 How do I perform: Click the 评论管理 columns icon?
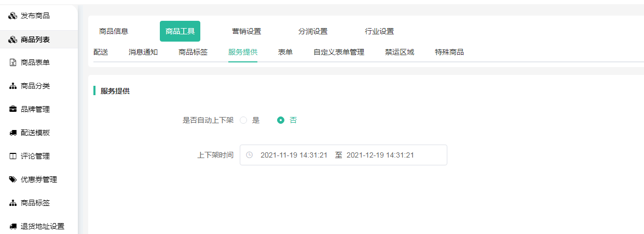pyautogui.click(x=13, y=157)
